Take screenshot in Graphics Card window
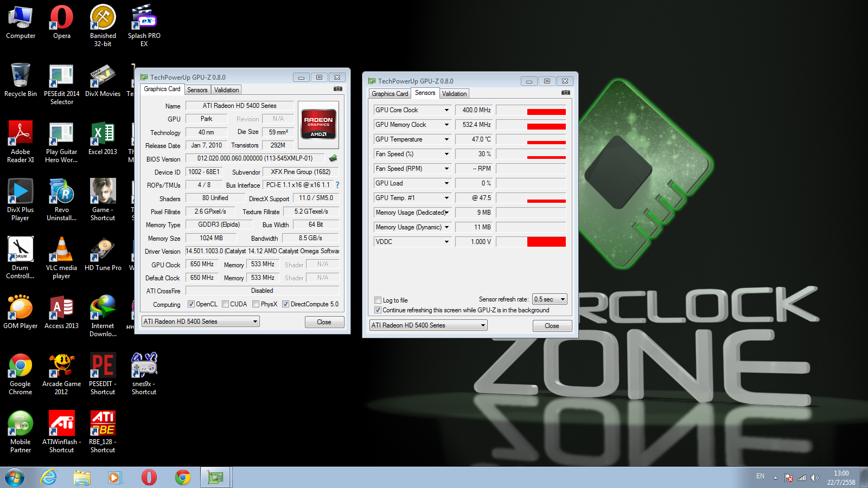Viewport: 868px width, 488px height. click(338, 89)
